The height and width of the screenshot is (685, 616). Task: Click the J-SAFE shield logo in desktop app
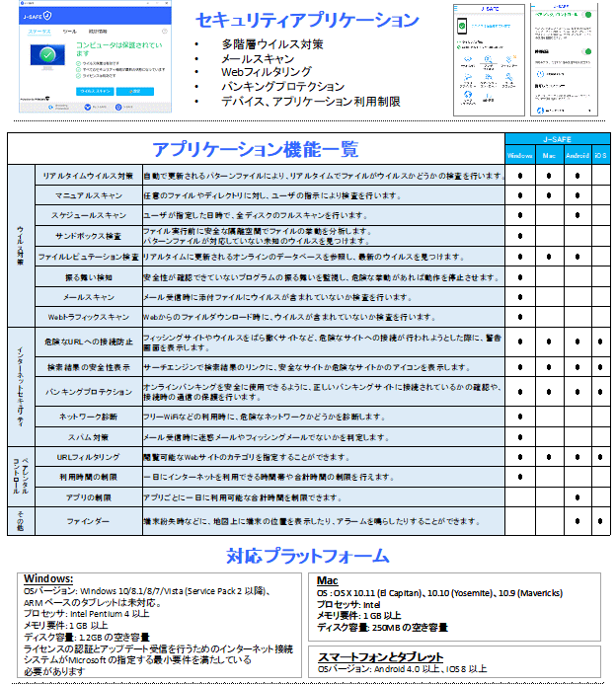coord(47,16)
